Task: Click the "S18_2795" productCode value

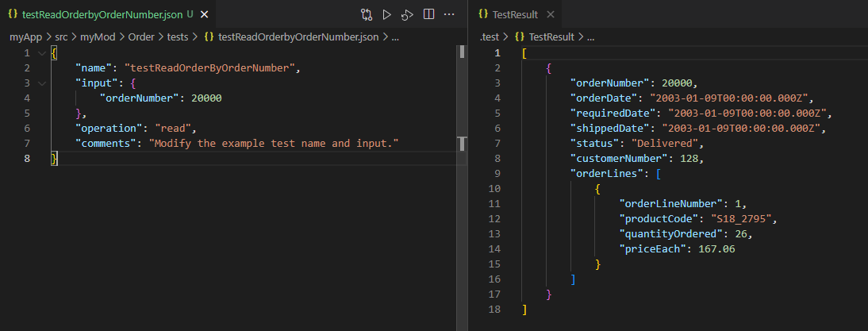Action: 741,218
